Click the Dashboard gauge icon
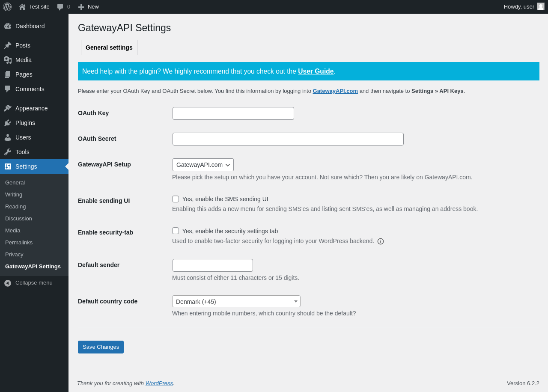The image size is (548, 392). [x=8, y=26]
